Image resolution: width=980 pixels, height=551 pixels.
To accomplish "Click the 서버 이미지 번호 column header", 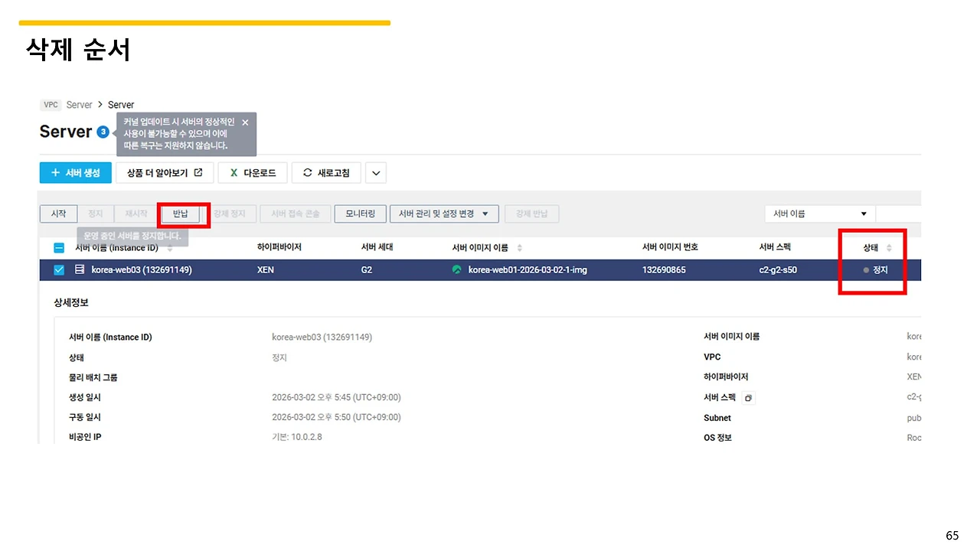I will click(x=670, y=247).
